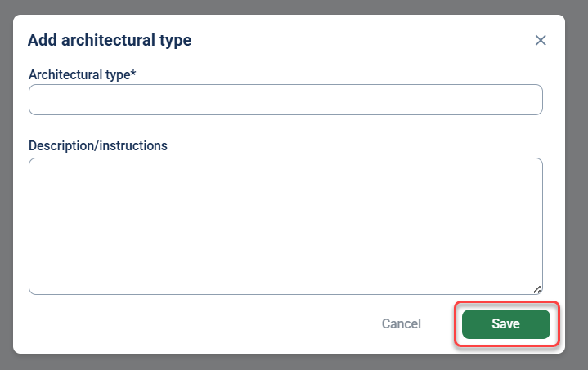588x370 pixels.
Task: Click the Add architectural type heading
Action: (x=110, y=39)
